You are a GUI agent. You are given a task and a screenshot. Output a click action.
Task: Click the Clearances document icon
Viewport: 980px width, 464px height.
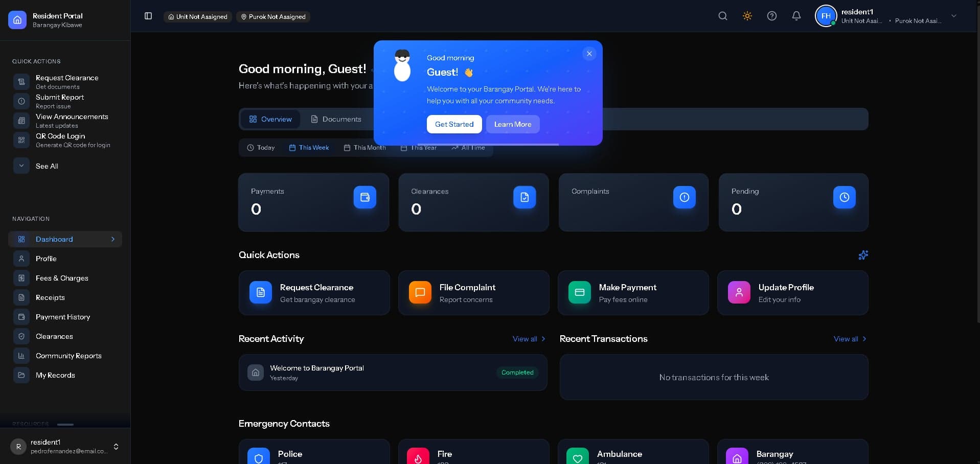[x=525, y=197]
